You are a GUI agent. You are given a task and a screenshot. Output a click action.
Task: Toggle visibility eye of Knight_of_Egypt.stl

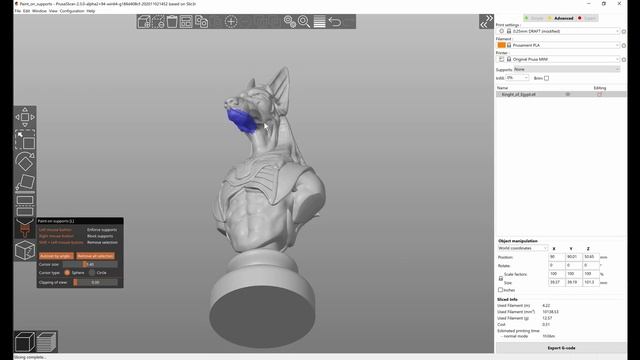pyautogui.click(x=567, y=94)
